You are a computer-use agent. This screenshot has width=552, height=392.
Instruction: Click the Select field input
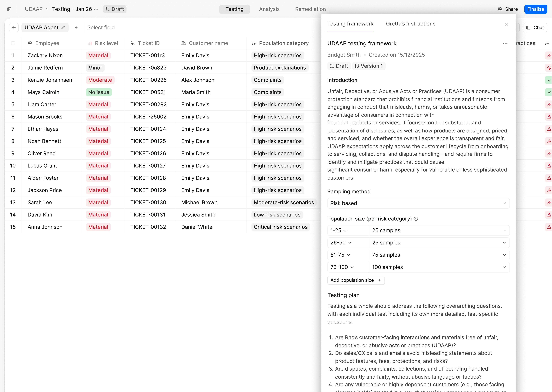tap(101, 28)
